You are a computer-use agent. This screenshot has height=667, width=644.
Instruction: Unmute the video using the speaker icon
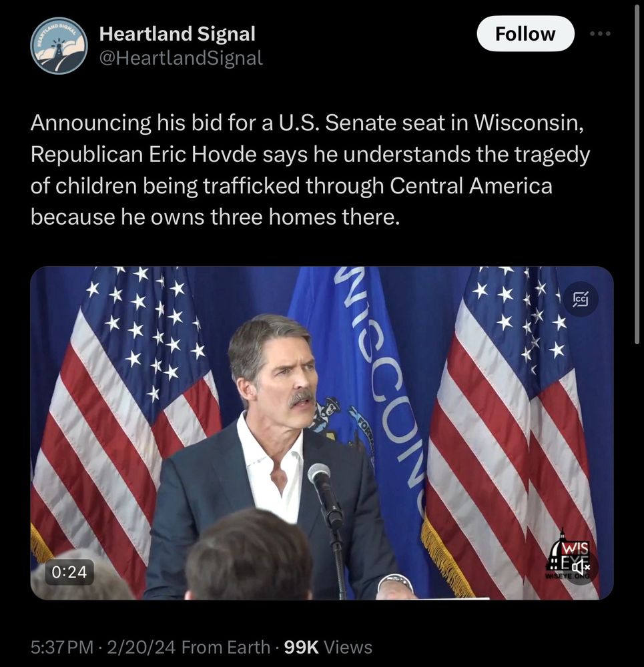pos(581,568)
